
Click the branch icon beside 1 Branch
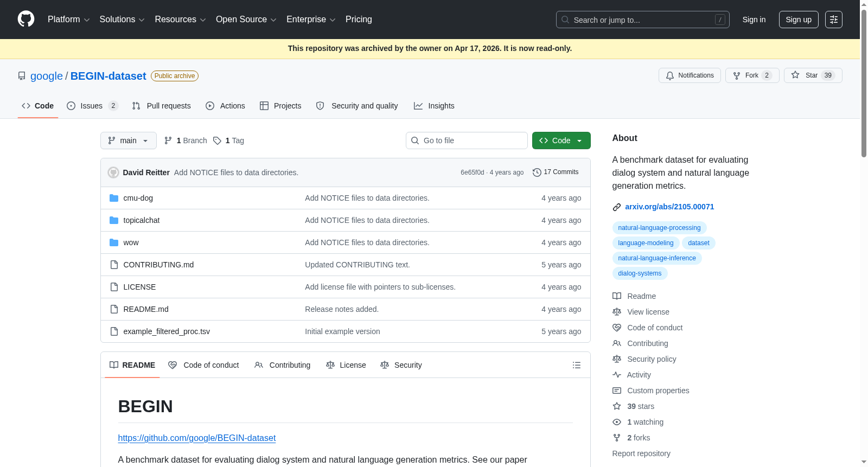(x=168, y=140)
